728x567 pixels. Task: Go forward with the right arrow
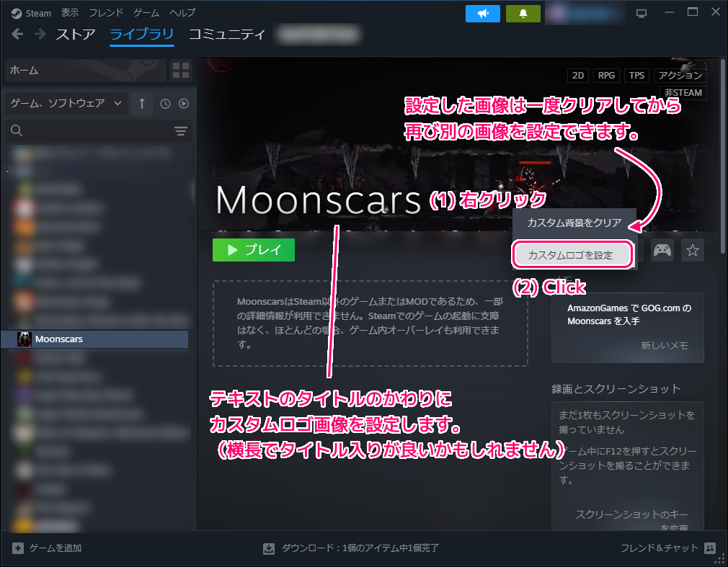(x=40, y=34)
